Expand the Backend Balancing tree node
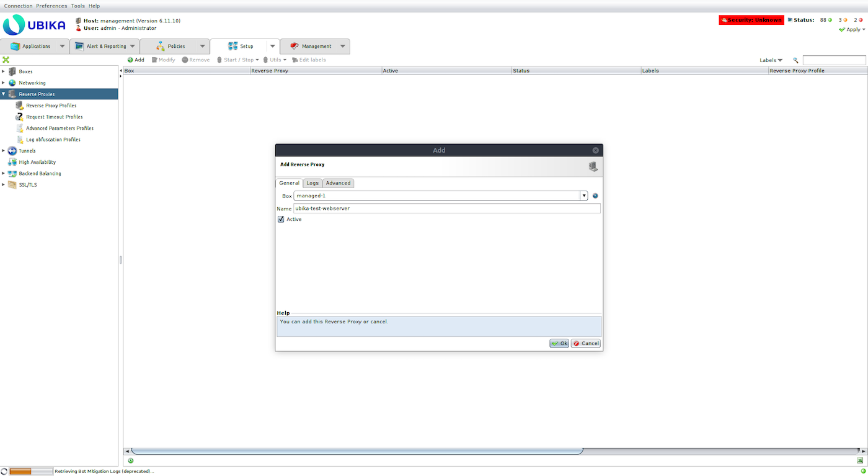868x476 pixels. pos(3,174)
